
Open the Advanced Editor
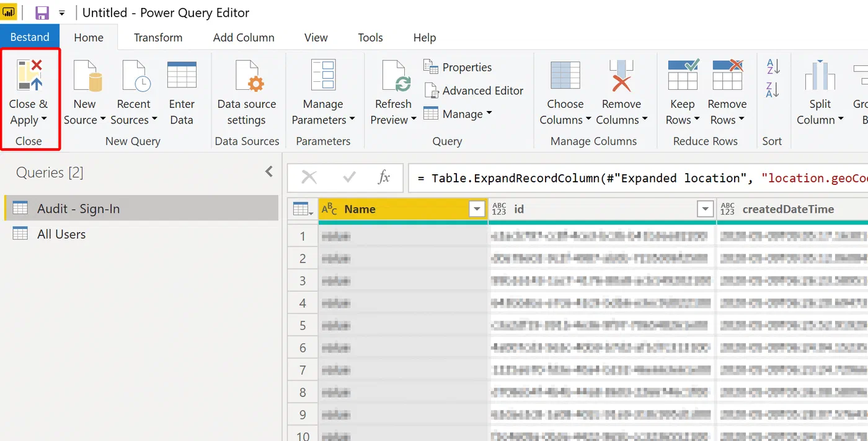(x=474, y=91)
